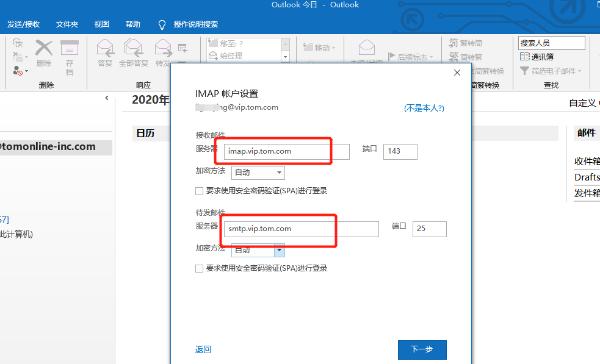Click the 搜索人员 search field
600x364 pixels.
point(552,43)
